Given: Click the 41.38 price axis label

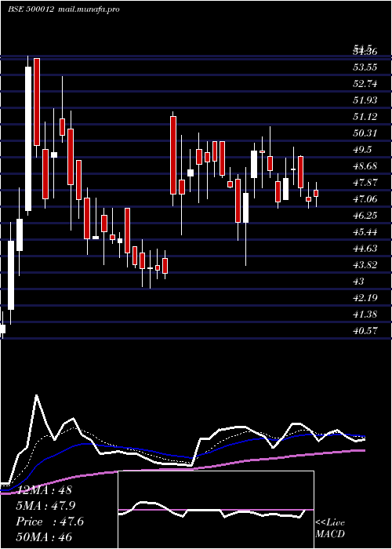Looking at the screenshot, I should pyautogui.click(x=365, y=314).
